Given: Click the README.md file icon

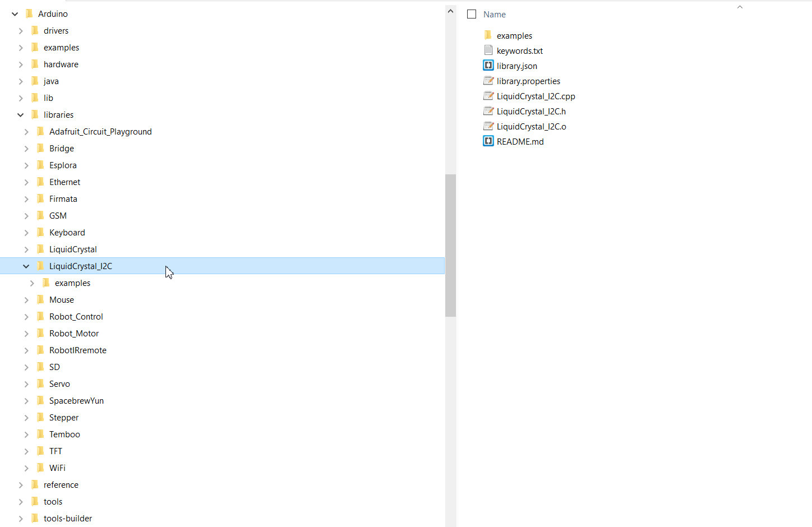Looking at the screenshot, I should (x=488, y=141).
